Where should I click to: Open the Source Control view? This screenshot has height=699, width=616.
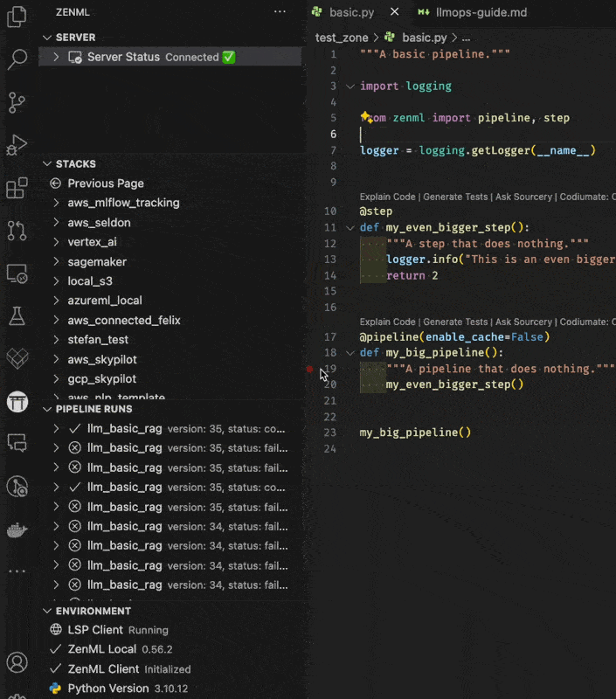coord(17,102)
